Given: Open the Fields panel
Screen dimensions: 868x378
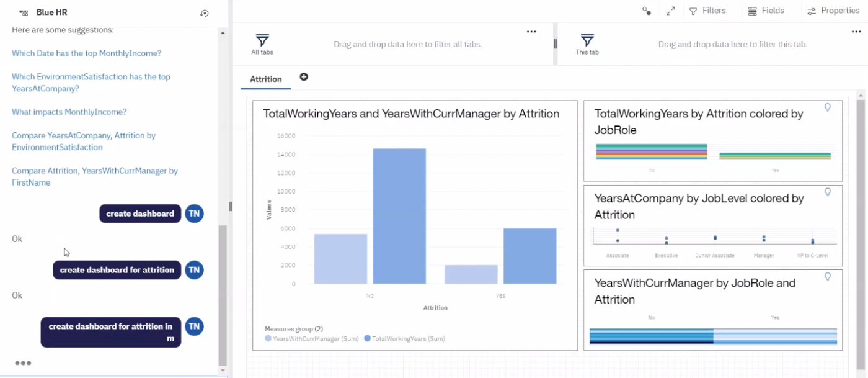Looking at the screenshot, I should pos(766,11).
